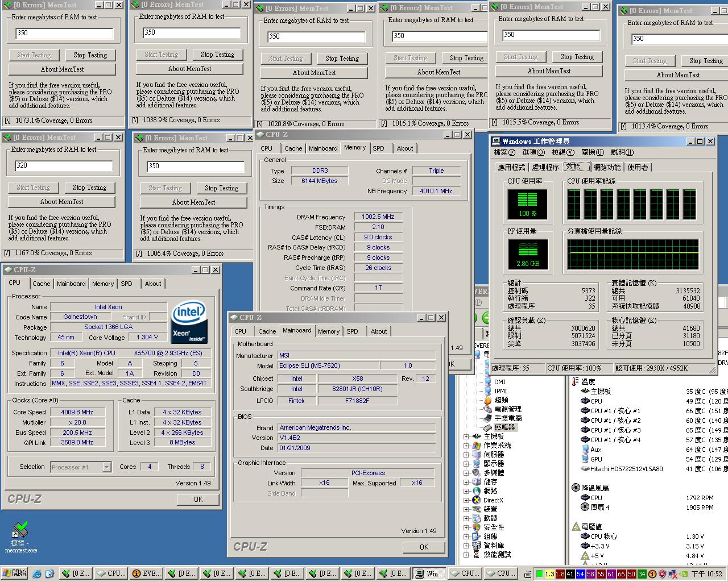Click the 效能測試 hourglass icon in Everest tree
The image size is (728, 582).
477,554
